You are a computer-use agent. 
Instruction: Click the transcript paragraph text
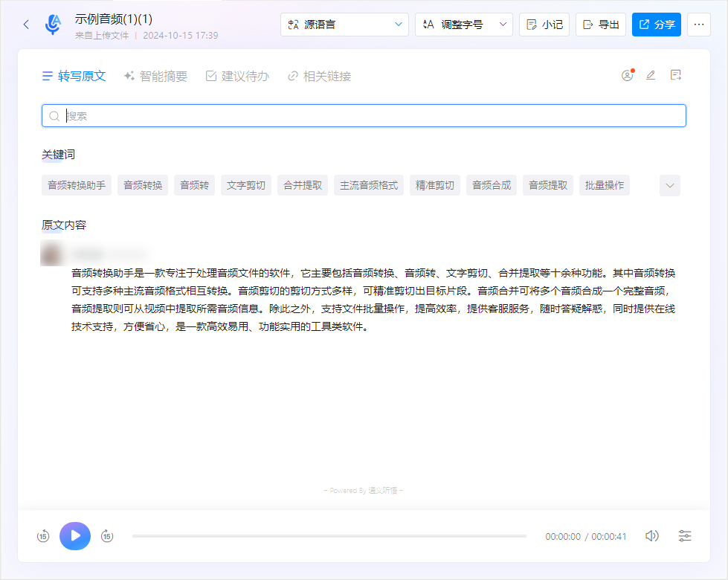(373, 300)
